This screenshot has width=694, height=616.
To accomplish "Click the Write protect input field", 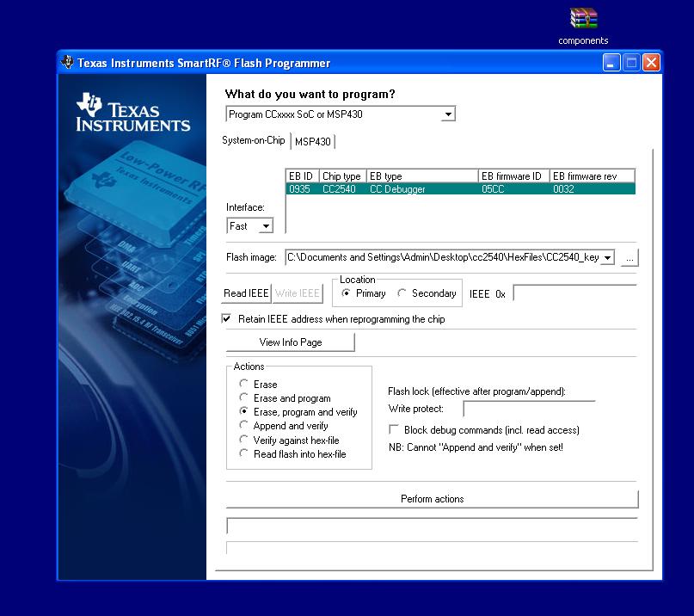I will coord(529,409).
